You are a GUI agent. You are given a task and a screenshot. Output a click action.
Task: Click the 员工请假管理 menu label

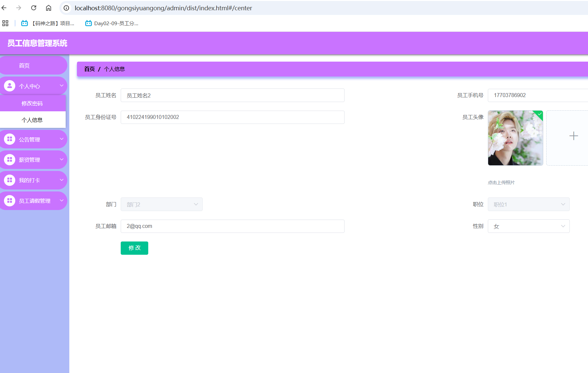[x=35, y=201]
